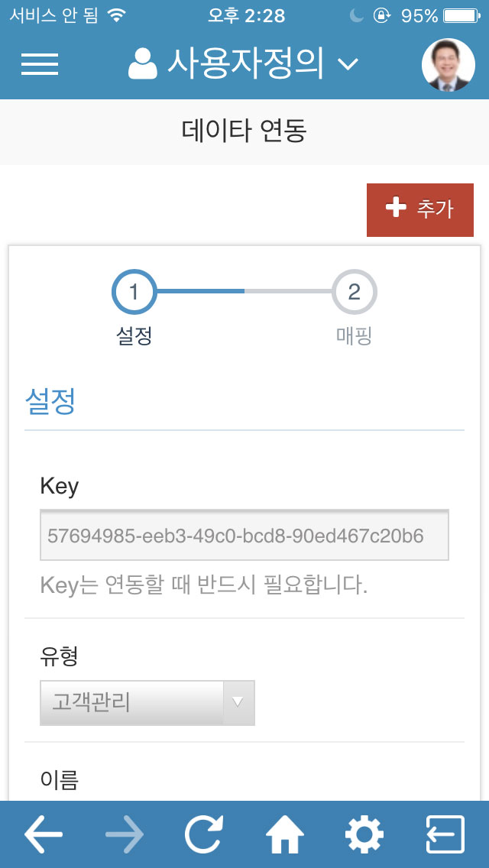Select step 1 설정 circle
This screenshot has width=489, height=868.
tap(134, 291)
